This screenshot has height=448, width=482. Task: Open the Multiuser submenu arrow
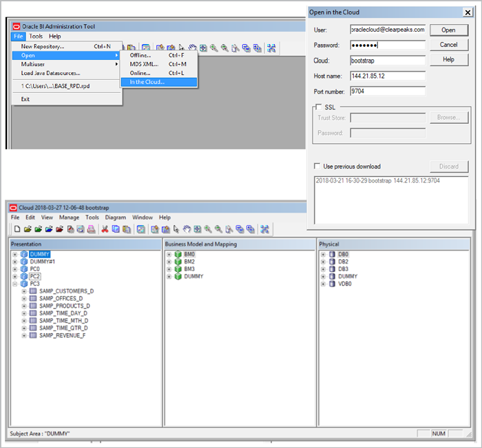click(x=116, y=64)
